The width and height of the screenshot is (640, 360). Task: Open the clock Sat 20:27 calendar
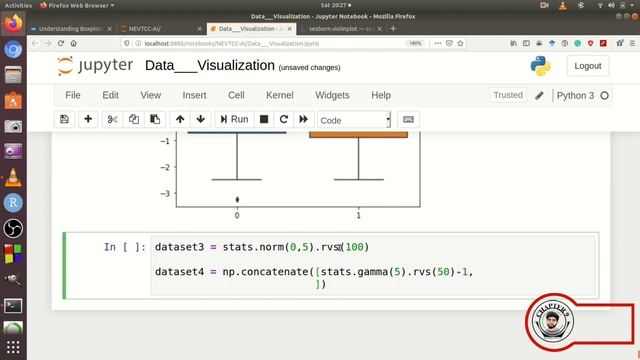point(336,5)
